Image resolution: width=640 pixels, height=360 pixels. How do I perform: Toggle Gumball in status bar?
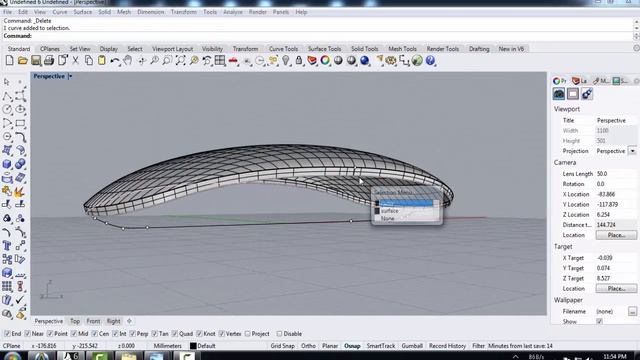pyautogui.click(x=412, y=346)
